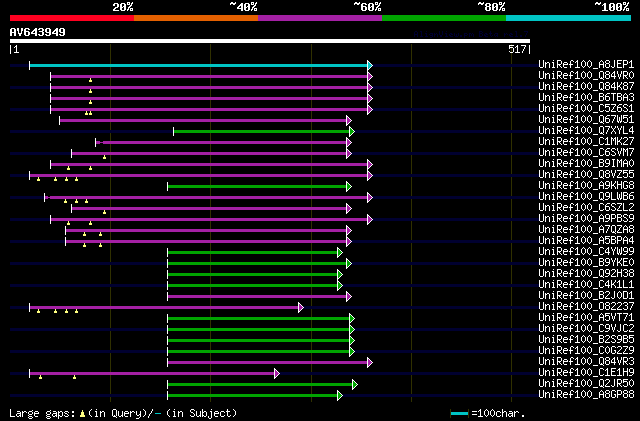Open hit UniRef100_Q2JR50
This screenshot has width=640, height=421.
click(586, 384)
